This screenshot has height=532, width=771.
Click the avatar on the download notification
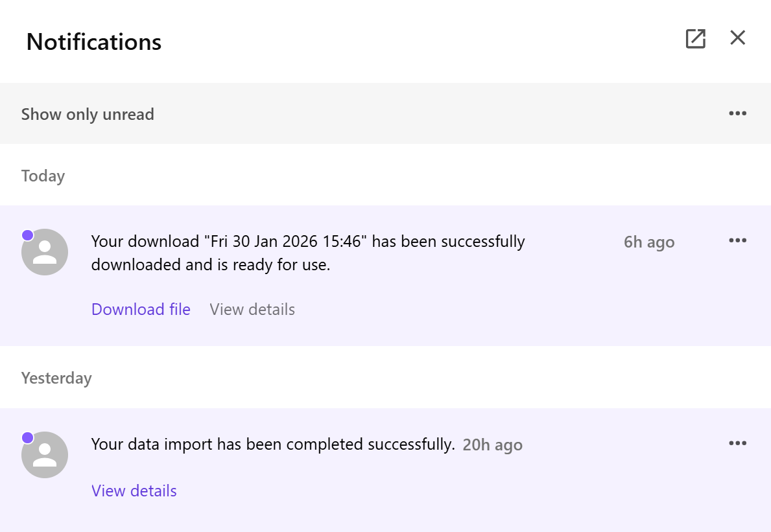tap(45, 252)
